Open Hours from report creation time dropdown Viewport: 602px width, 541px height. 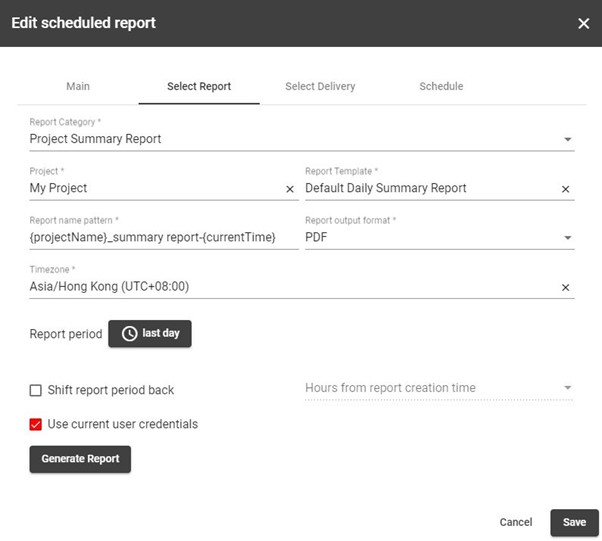pos(440,388)
